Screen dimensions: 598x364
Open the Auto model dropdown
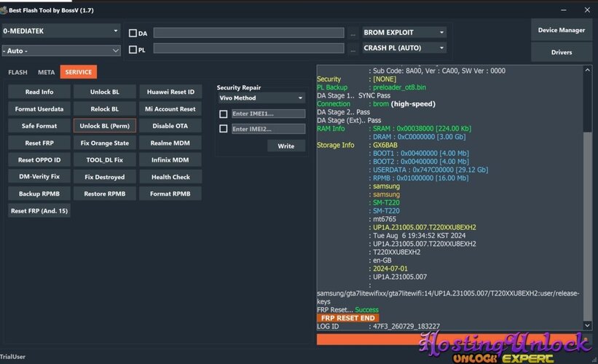click(x=61, y=51)
